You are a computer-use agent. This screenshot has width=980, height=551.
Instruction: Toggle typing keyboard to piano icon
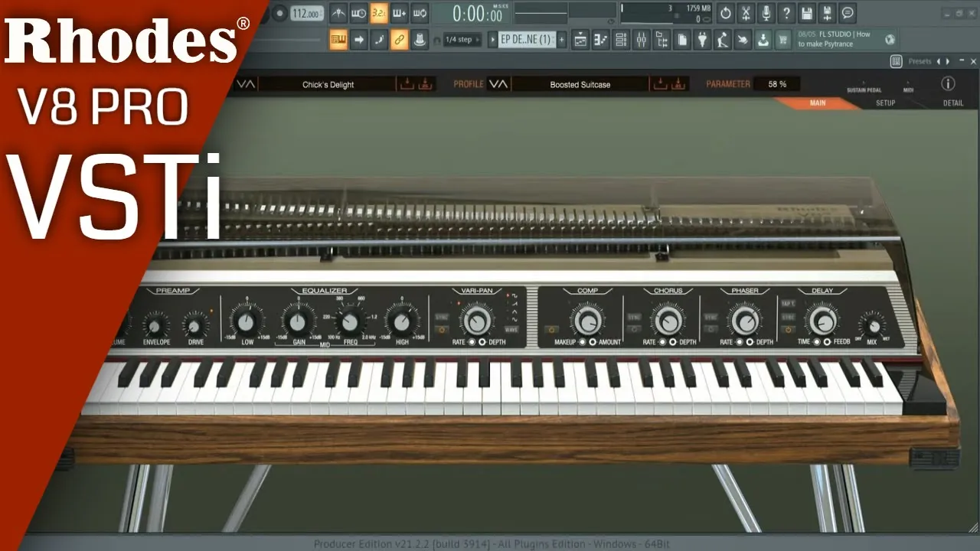(338, 40)
